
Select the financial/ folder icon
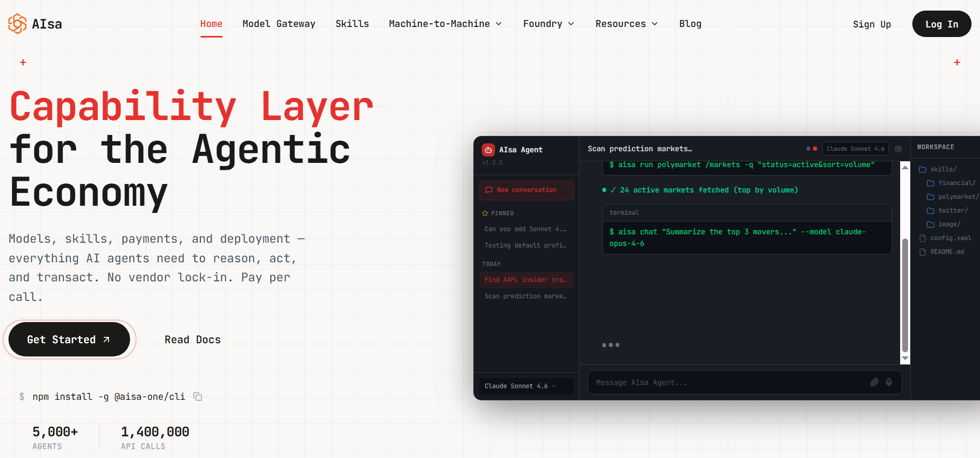pyautogui.click(x=930, y=183)
